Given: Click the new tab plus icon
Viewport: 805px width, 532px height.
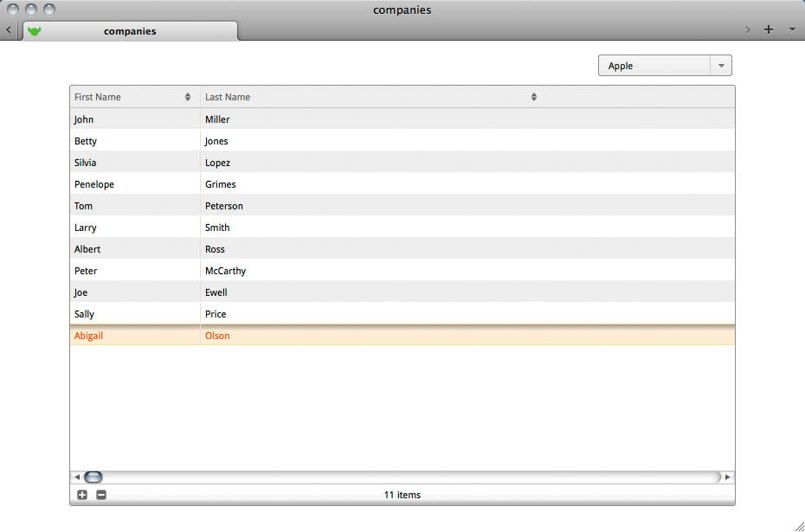Looking at the screenshot, I should [x=769, y=29].
